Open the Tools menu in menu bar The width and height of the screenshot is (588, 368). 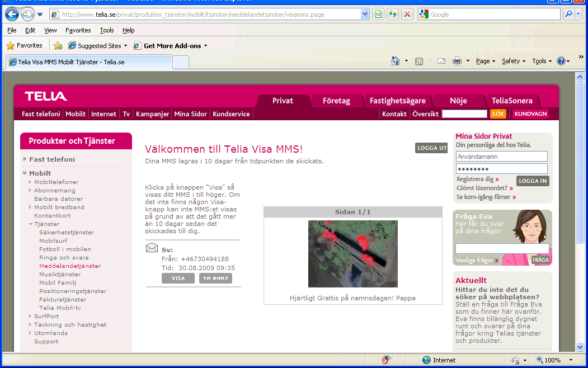pos(106,30)
